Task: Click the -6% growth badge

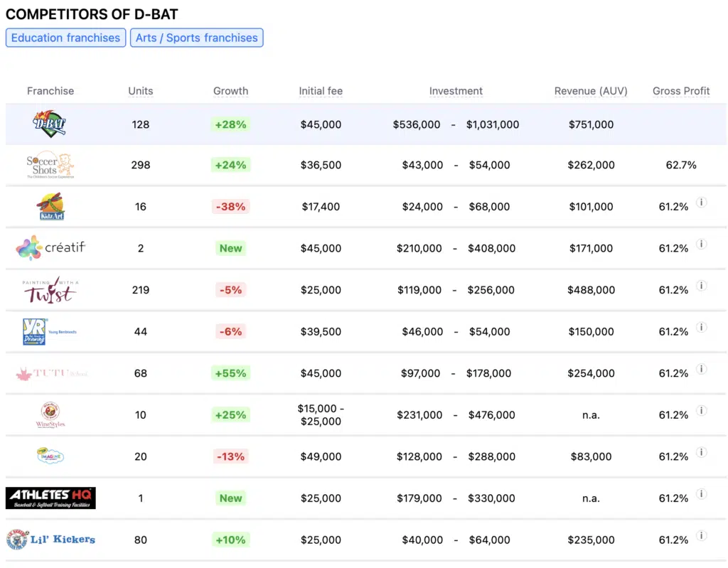Action: point(231,331)
